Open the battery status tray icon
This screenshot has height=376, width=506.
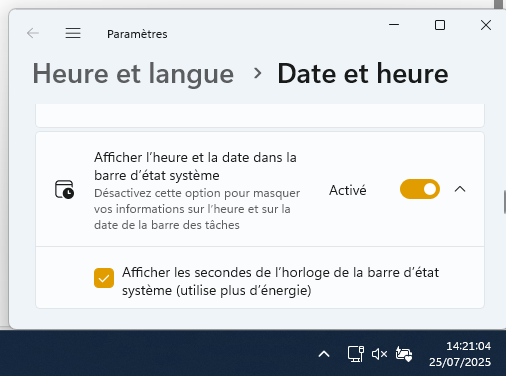point(404,354)
